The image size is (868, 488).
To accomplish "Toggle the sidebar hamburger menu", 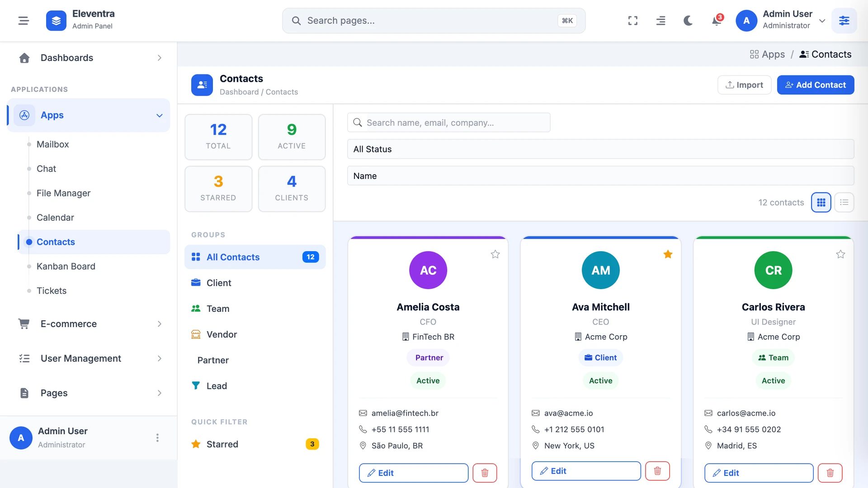I will 24,21.
